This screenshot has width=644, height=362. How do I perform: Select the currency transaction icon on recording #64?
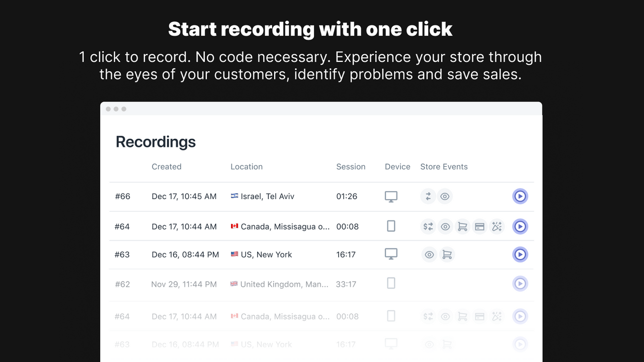tap(428, 226)
